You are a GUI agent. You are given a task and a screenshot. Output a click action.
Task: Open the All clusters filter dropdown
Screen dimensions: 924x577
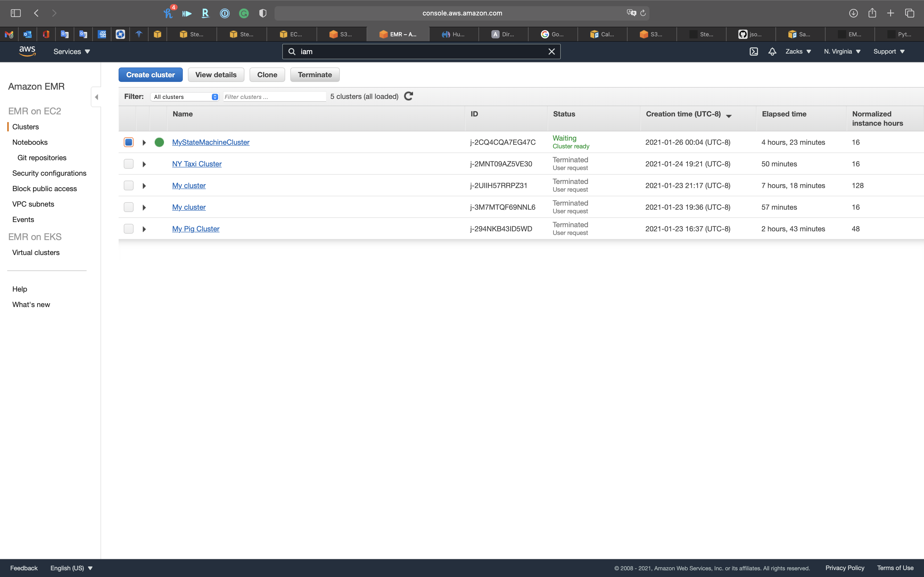[x=185, y=97]
